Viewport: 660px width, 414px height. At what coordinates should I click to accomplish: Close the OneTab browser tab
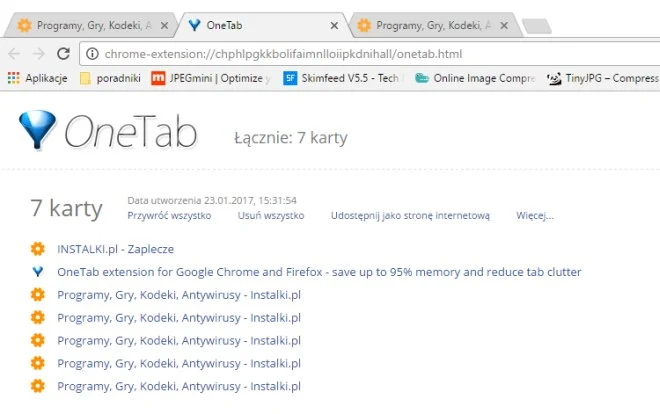[x=334, y=26]
